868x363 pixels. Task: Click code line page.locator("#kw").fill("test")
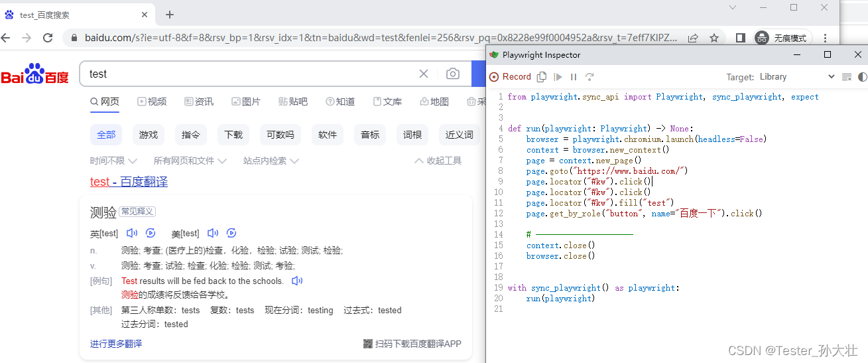[x=600, y=203]
